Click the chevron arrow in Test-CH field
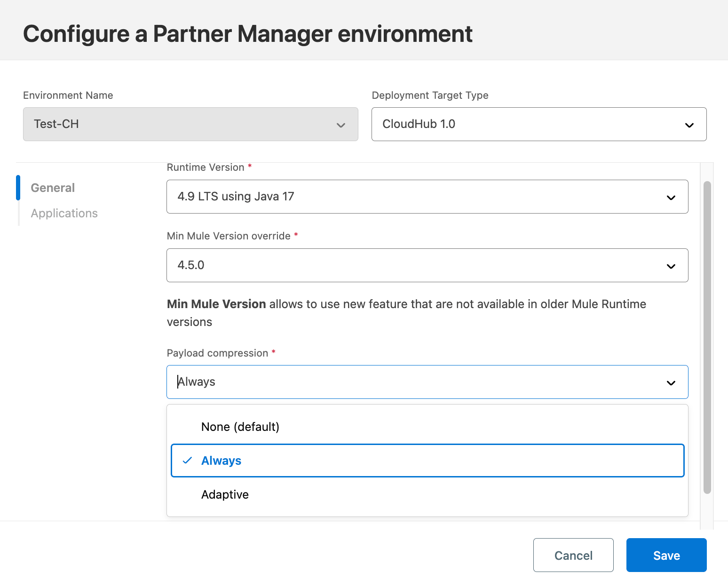This screenshot has height=588, width=728. tap(341, 125)
